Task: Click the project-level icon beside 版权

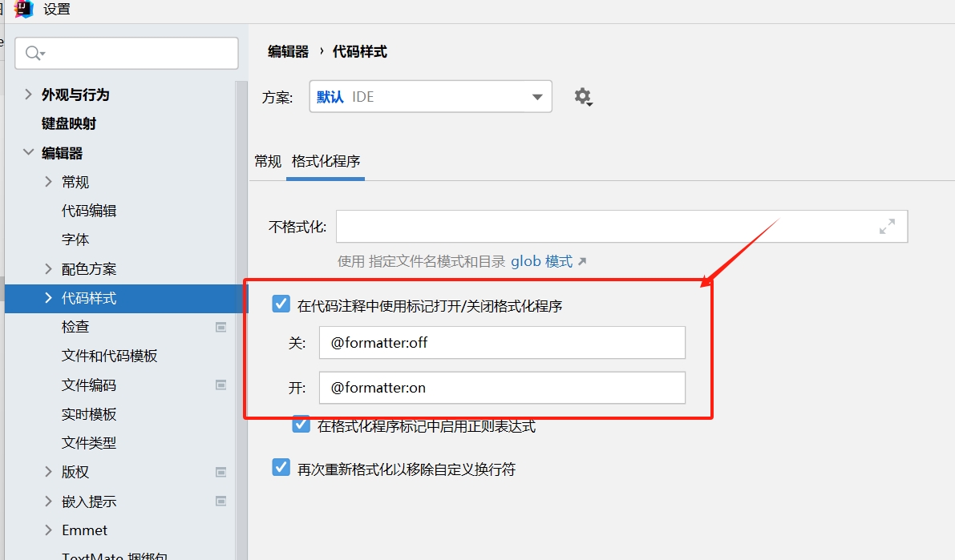Action: click(221, 472)
